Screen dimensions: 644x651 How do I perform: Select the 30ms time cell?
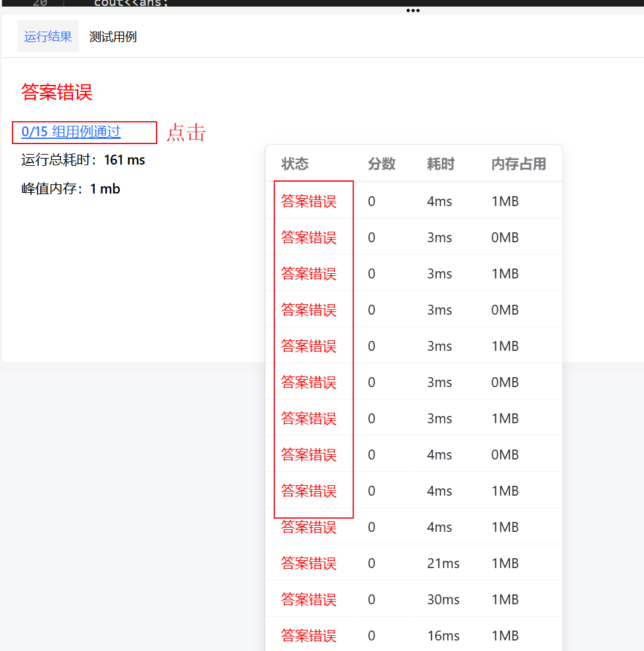click(x=443, y=600)
